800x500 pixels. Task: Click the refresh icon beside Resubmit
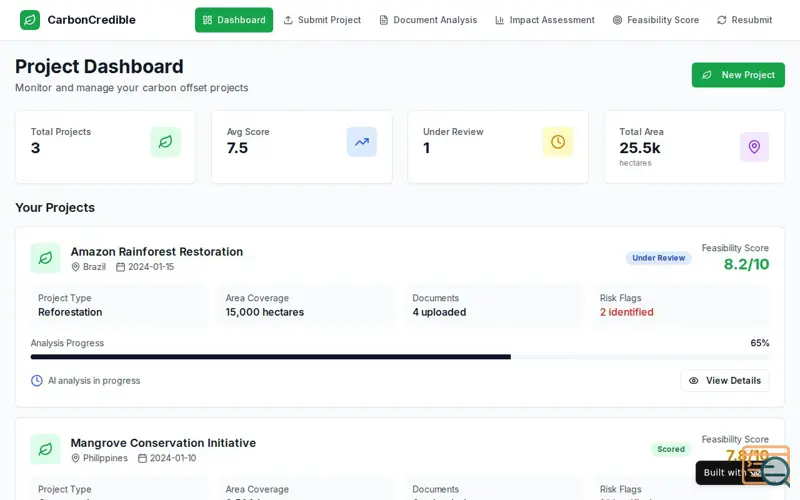(721, 20)
